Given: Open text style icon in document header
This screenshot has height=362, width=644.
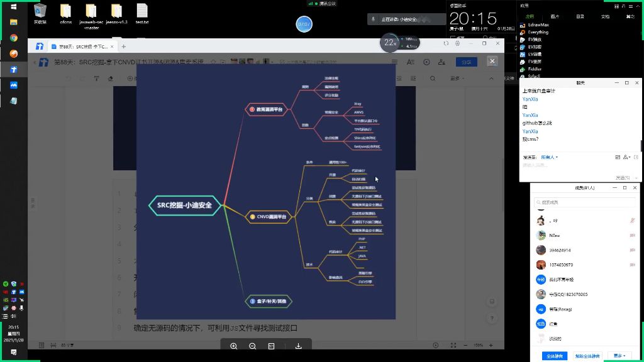Looking at the screenshot, I should coord(410,62).
